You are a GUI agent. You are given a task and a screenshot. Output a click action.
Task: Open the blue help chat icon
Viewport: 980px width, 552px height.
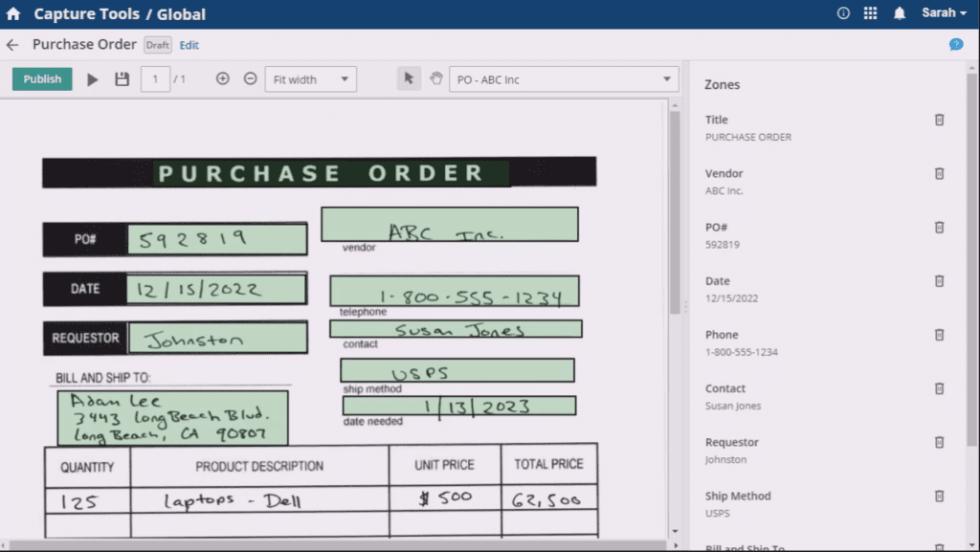click(956, 44)
